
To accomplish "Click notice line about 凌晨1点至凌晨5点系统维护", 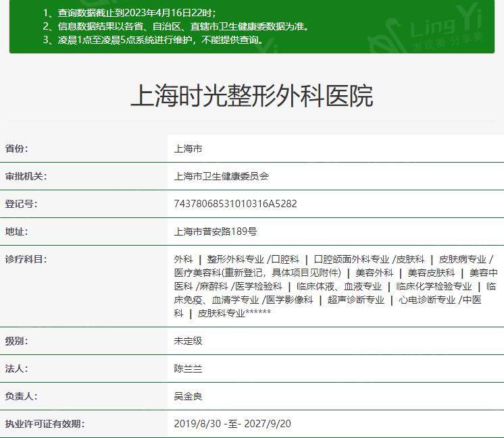I will coord(153,40).
